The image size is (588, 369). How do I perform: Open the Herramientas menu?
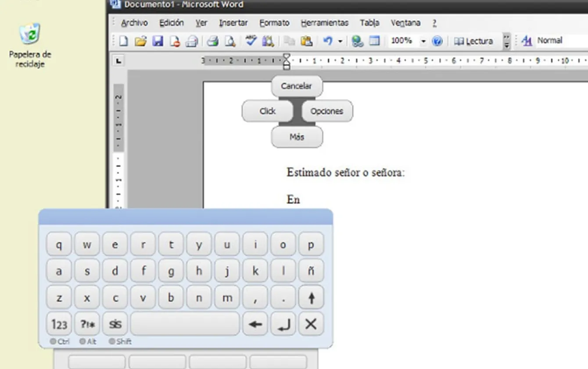pyautogui.click(x=325, y=23)
